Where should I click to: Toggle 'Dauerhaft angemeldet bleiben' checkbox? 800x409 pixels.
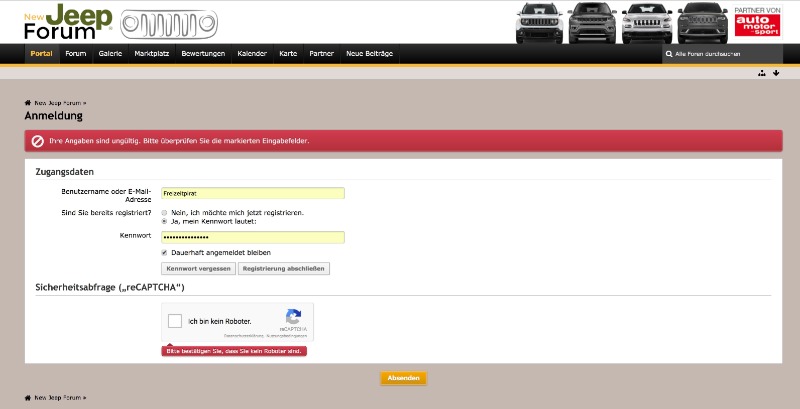[164, 252]
